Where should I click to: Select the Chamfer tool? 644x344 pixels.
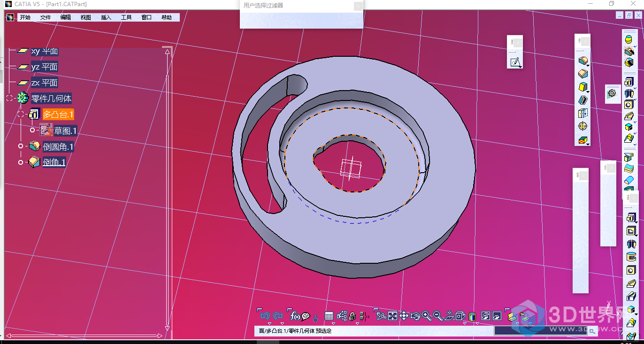point(583,74)
